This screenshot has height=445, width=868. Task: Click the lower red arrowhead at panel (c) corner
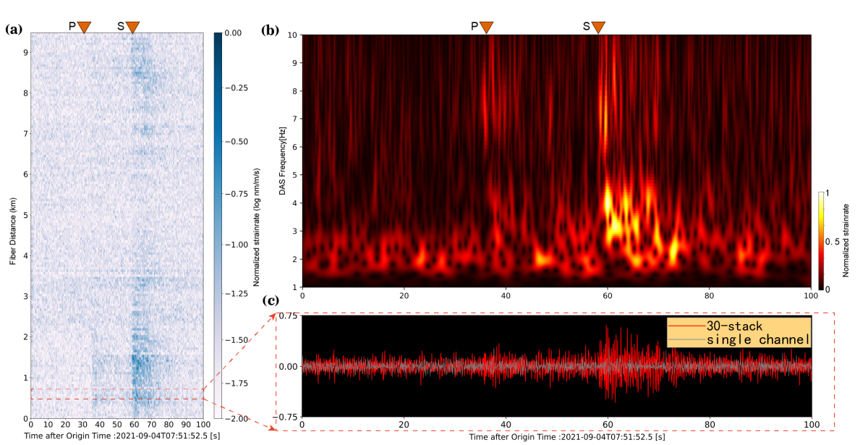[x=272, y=428]
